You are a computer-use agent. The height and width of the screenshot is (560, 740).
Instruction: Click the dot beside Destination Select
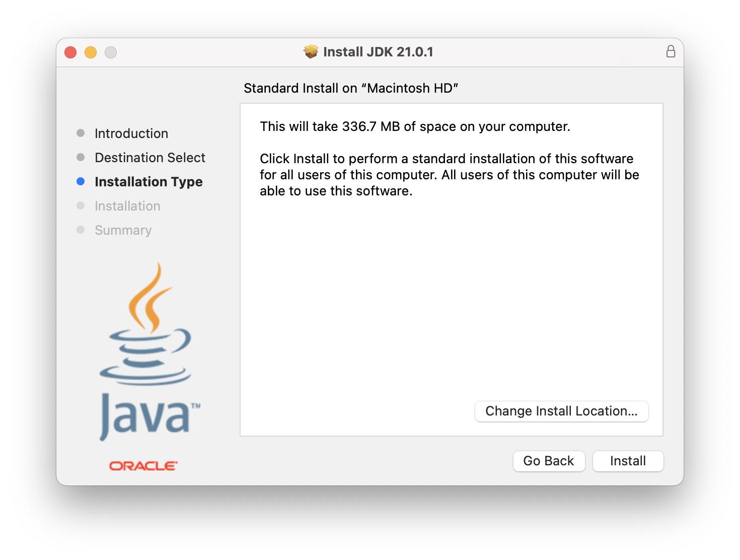pos(81,157)
